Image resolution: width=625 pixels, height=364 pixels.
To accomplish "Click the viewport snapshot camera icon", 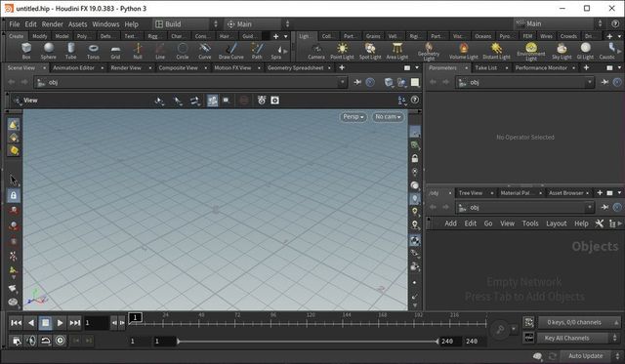I will click(x=275, y=101).
